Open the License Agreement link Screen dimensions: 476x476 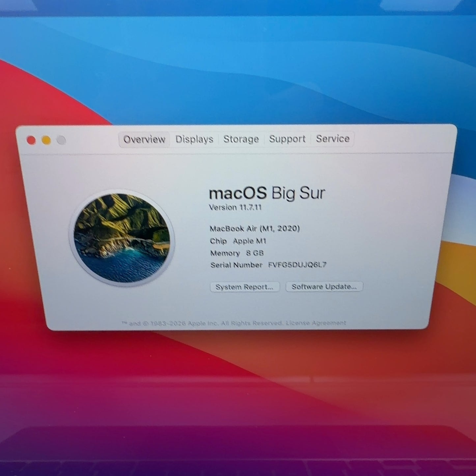[x=316, y=323]
